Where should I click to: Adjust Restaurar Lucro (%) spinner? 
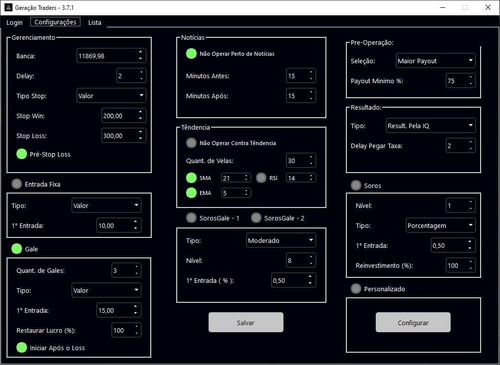[136, 330]
